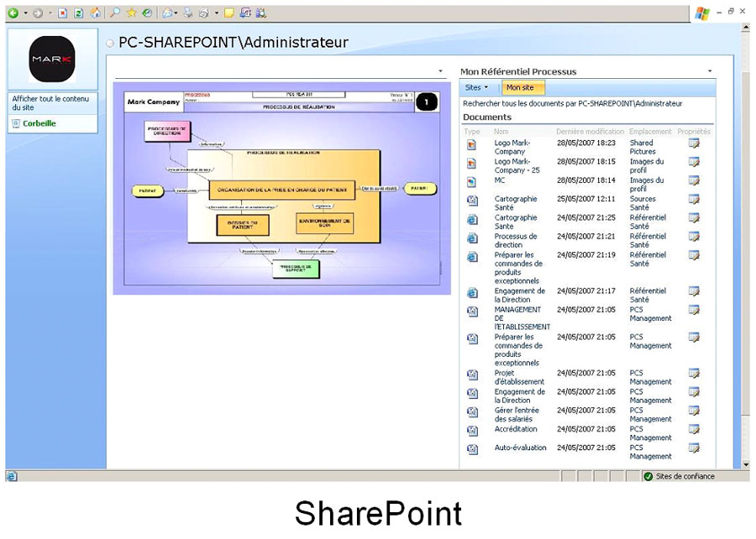Open properties icon for Processus de direction
This screenshot has height=539, width=756.
tap(694, 237)
